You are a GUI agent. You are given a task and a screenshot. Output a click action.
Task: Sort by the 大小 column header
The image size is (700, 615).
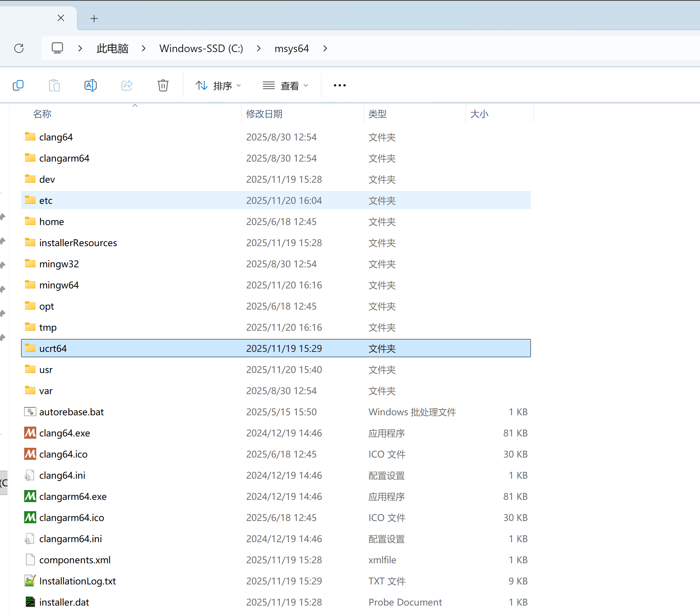480,114
